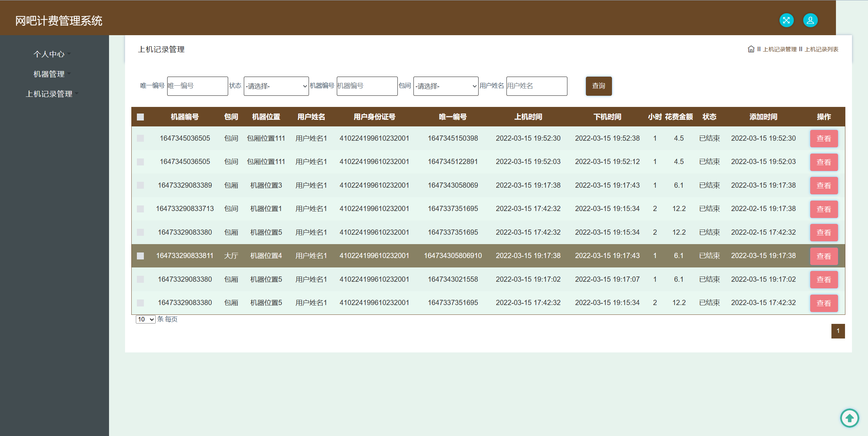Focus the 唯一编号 search input field
Image resolution: width=868 pixels, height=436 pixels.
coord(197,86)
